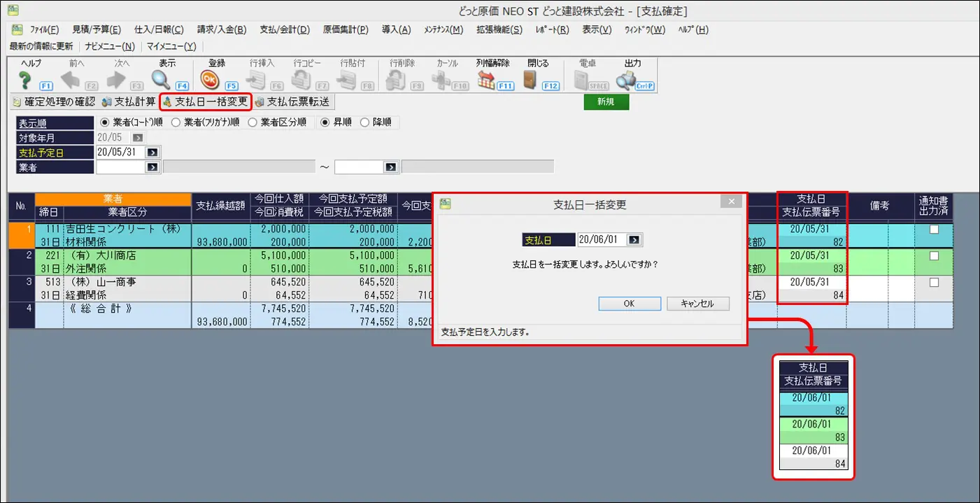Image resolution: width=980 pixels, height=503 pixels.
Task: Click the 支払予定日 input field
Action: (x=120, y=153)
